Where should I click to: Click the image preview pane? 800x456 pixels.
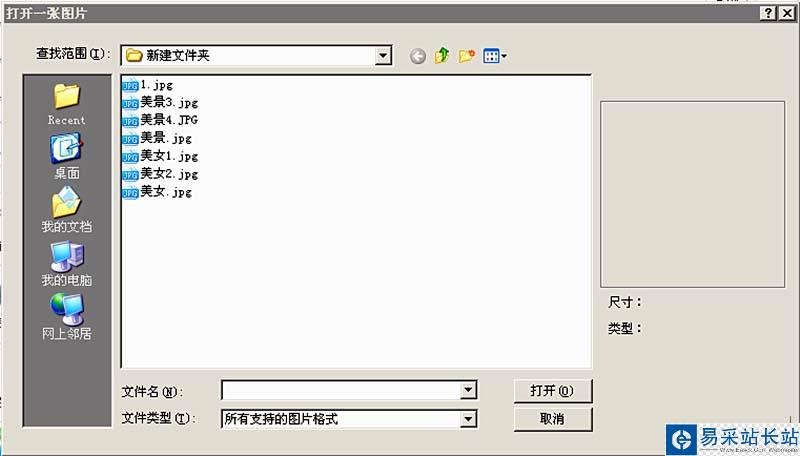[x=692, y=194]
